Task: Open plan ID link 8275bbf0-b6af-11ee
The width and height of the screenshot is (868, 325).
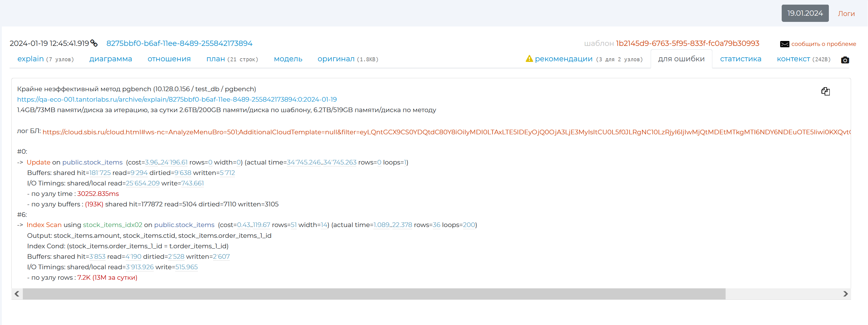Action: pos(179,43)
